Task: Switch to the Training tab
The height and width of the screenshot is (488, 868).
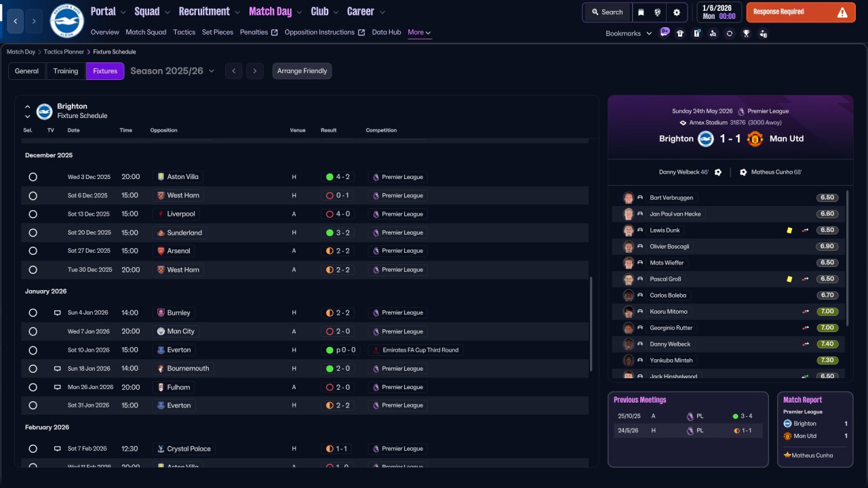Action: 66,71
